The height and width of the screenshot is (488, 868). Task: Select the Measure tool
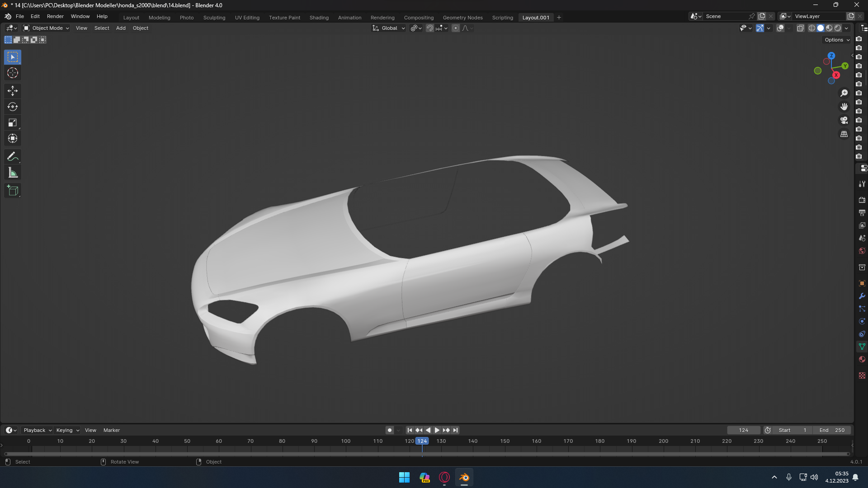click(13, 173)
